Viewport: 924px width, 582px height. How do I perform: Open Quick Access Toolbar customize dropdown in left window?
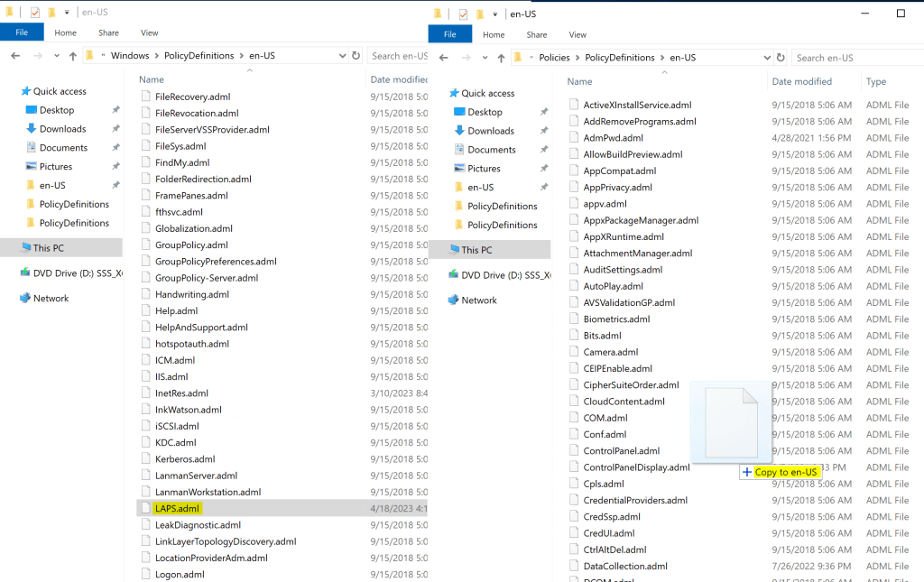point(67,14)
